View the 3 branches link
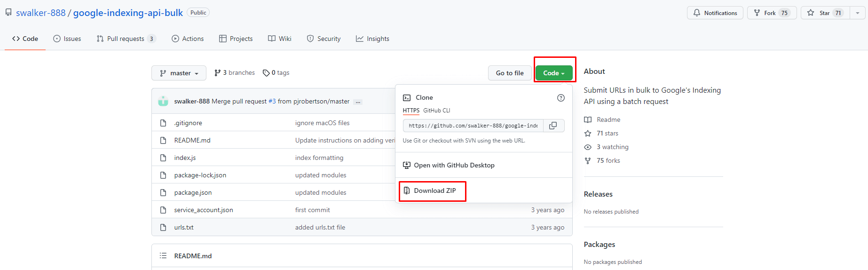 (235, 73)
